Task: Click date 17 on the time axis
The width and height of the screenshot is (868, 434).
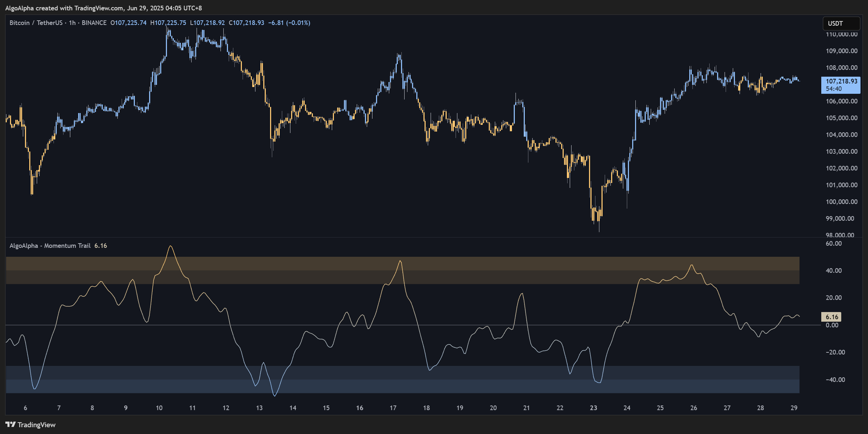Action: tap(393, 408)
